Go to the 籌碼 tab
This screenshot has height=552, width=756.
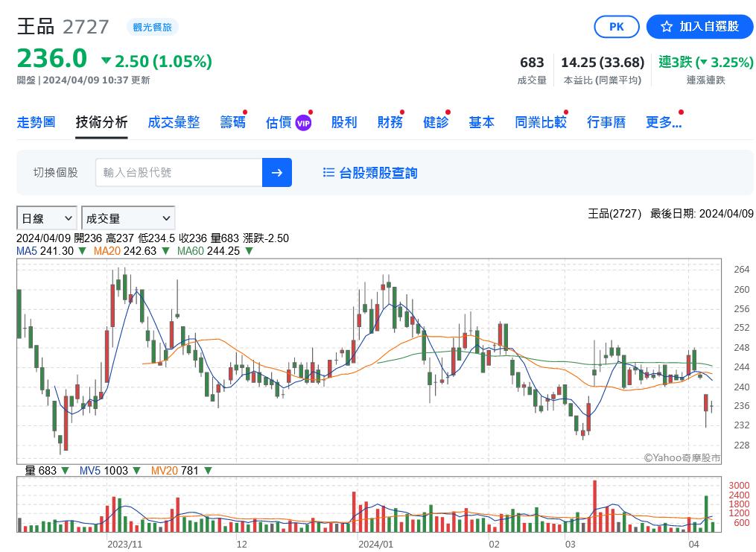click(x=232, y=122)
